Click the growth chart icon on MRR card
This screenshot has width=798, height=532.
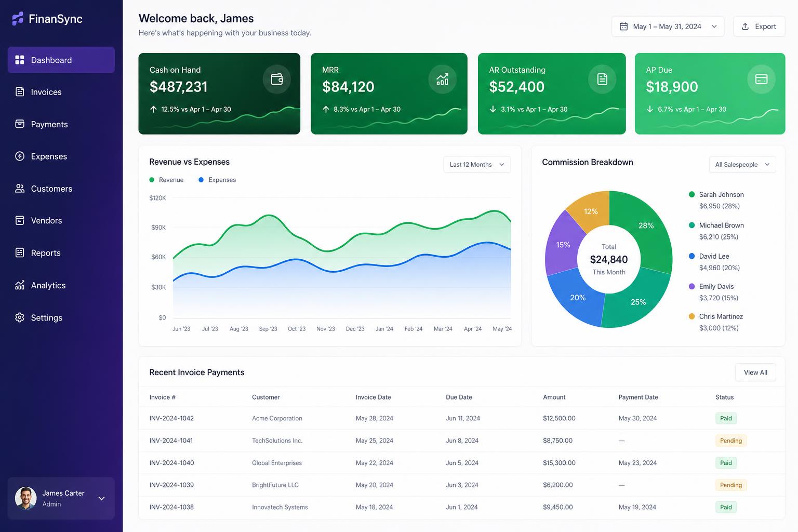pos(443,79)
